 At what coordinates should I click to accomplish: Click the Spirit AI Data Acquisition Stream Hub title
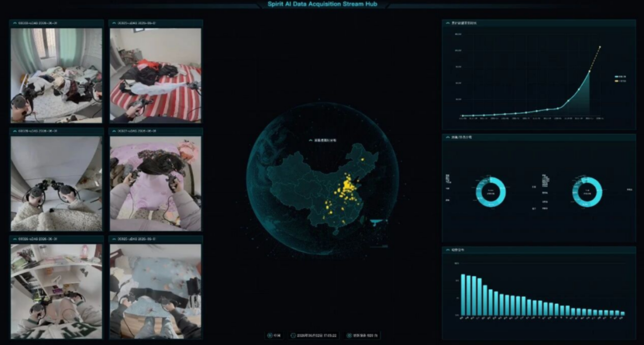point(322,4)
